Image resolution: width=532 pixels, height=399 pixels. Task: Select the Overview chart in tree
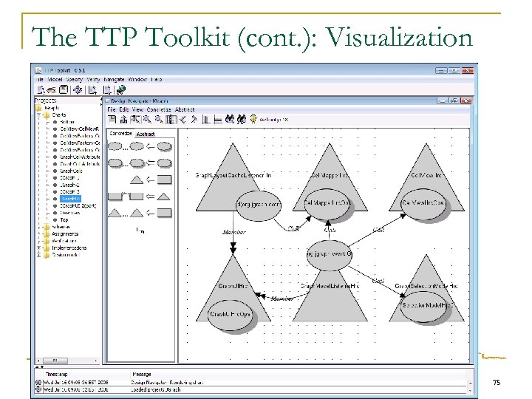70,213
